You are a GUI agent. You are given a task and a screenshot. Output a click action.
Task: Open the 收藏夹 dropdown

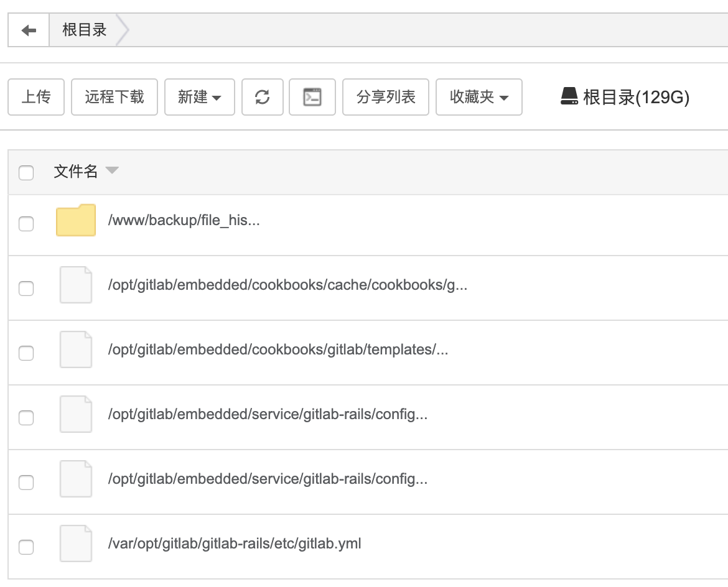(x=478, y=97)
